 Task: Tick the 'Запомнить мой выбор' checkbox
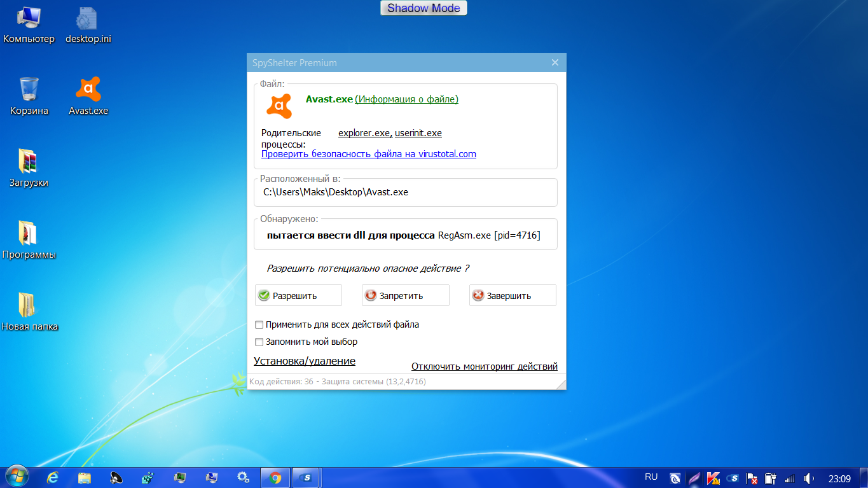pyautogui.click(x=259, y=342)
